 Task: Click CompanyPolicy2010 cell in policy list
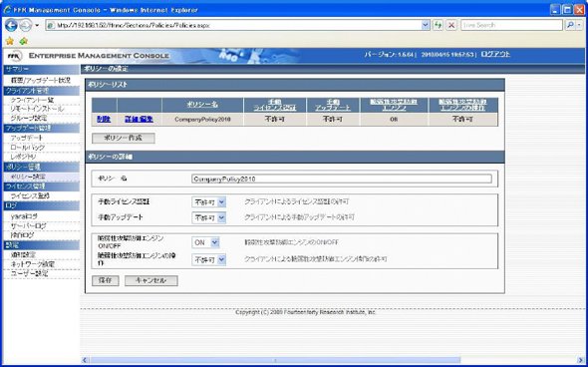pyautogui.click(x=202, y=120)
